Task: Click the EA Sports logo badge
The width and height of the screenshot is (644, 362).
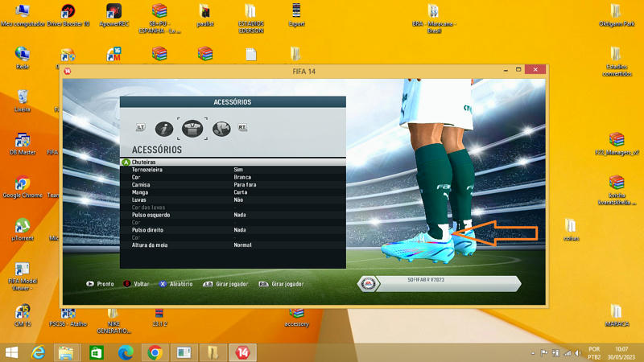Action: point(368,284)
